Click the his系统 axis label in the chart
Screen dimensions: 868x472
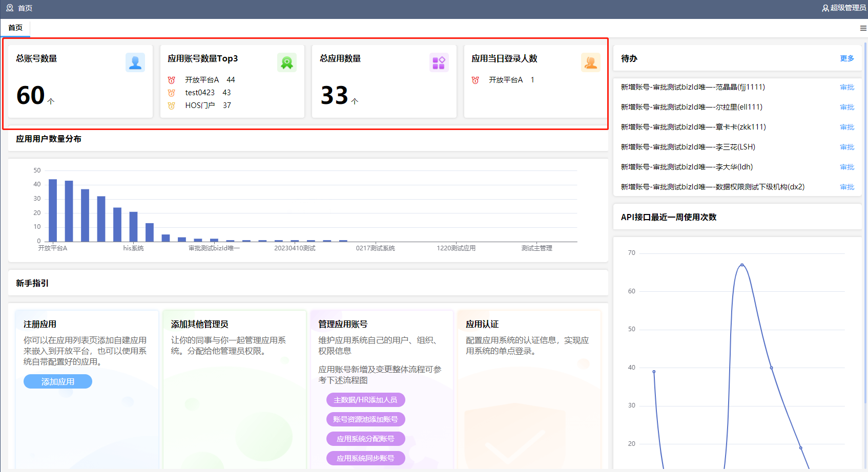pyautogui.click(x=133, y=248)
